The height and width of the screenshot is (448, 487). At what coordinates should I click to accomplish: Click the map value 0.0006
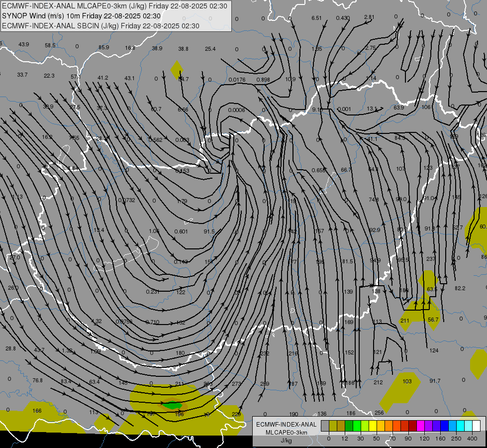tap(236, 110)
